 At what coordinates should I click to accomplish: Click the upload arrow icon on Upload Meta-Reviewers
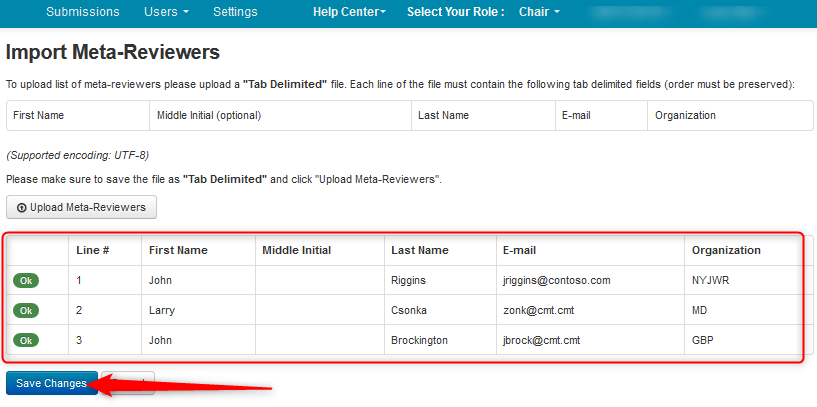[x=22, y=207]
